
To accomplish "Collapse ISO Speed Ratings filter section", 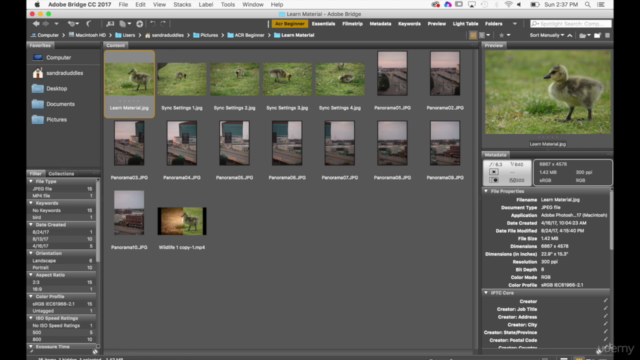I will pos(31,318).
